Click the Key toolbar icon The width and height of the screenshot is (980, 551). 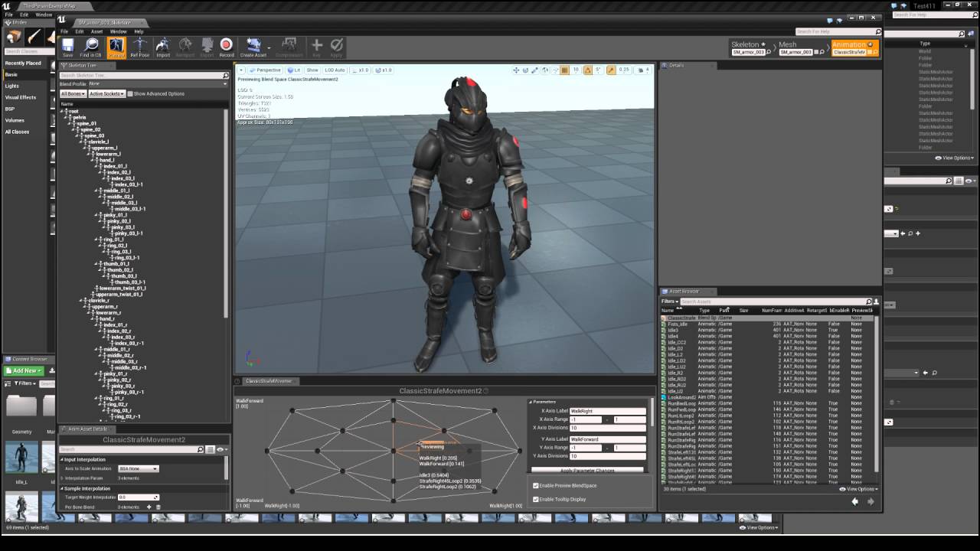click(316, 47)
